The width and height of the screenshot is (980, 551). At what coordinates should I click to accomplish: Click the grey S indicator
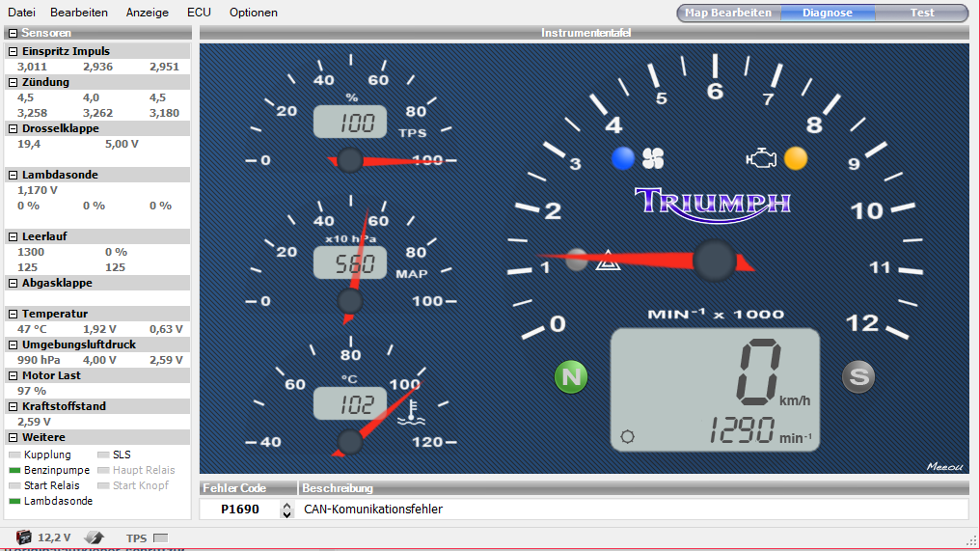coord(858,376)
